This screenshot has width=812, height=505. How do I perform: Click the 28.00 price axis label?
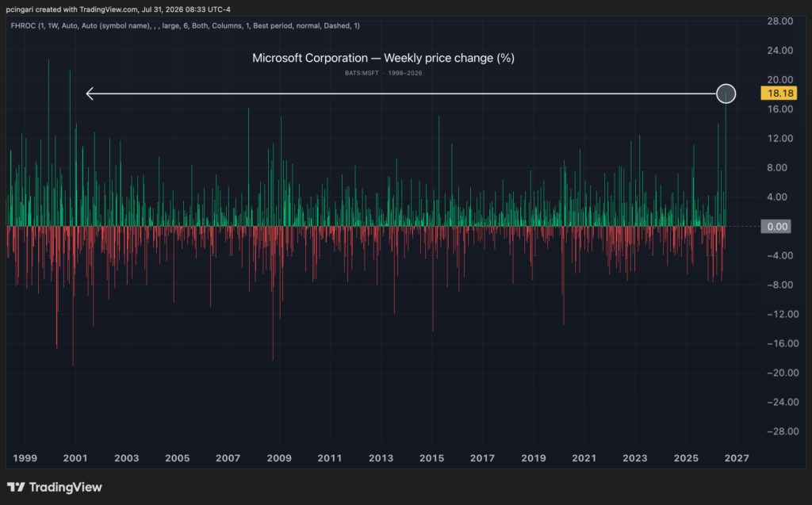(780, 21)
